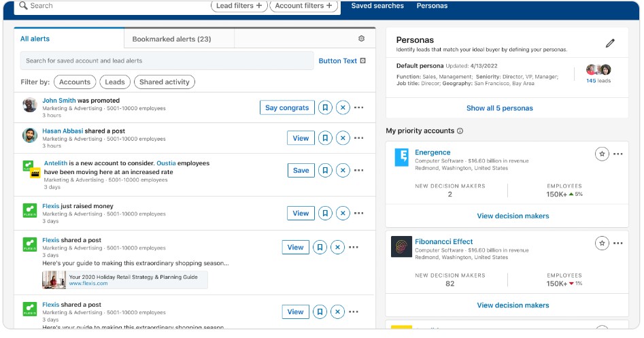Open more options for Hasan Abbasi alert

[x=358, y=138]
